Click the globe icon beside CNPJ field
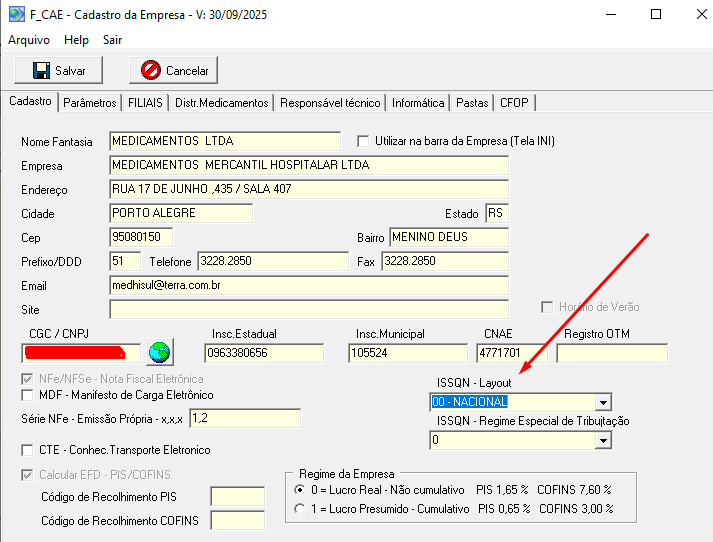713x542 pixels. pos(159,352)
